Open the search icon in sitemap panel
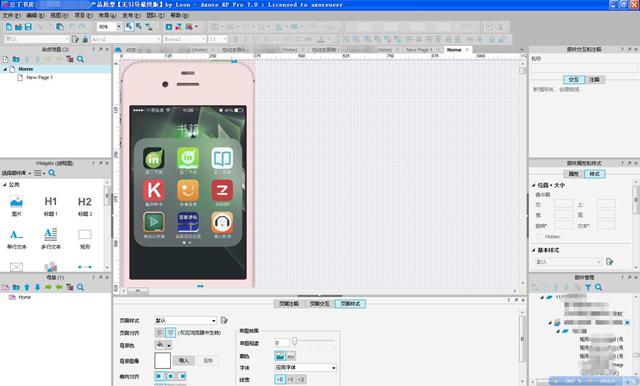The image size is (640, 386). tap(80, 59)
